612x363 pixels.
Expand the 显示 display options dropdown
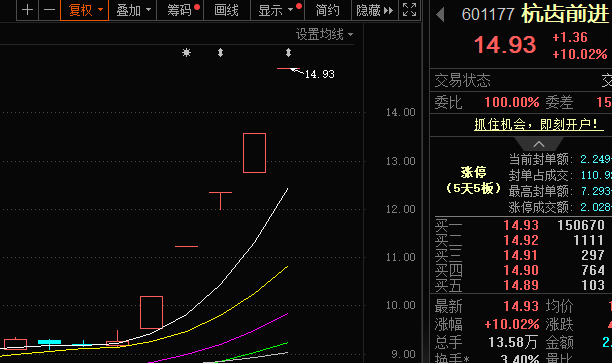tap(278, 10)
